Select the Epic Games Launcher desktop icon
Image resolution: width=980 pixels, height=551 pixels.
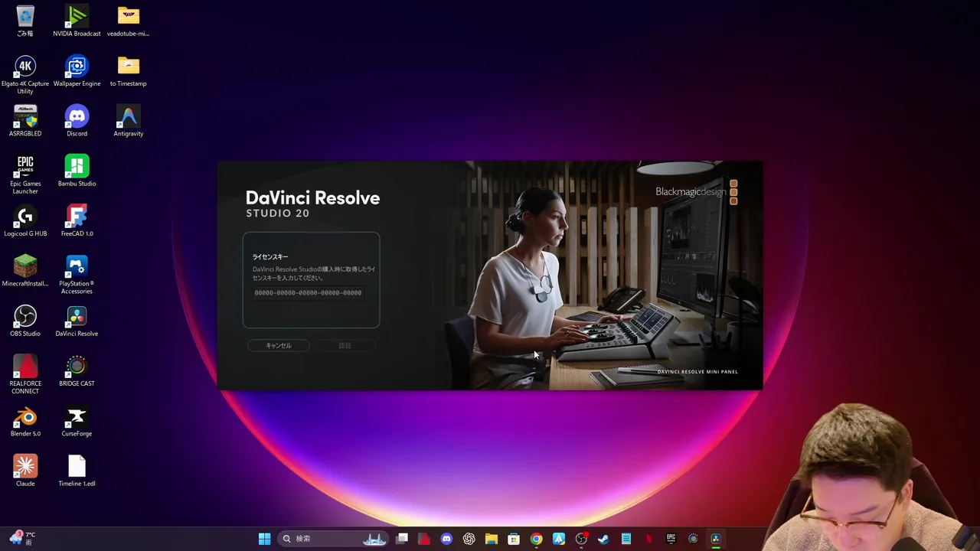(x=25, y=175)
